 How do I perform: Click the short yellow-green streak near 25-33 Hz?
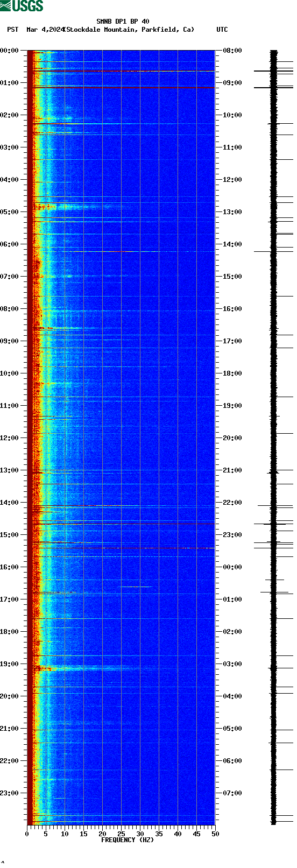point(136,587)
